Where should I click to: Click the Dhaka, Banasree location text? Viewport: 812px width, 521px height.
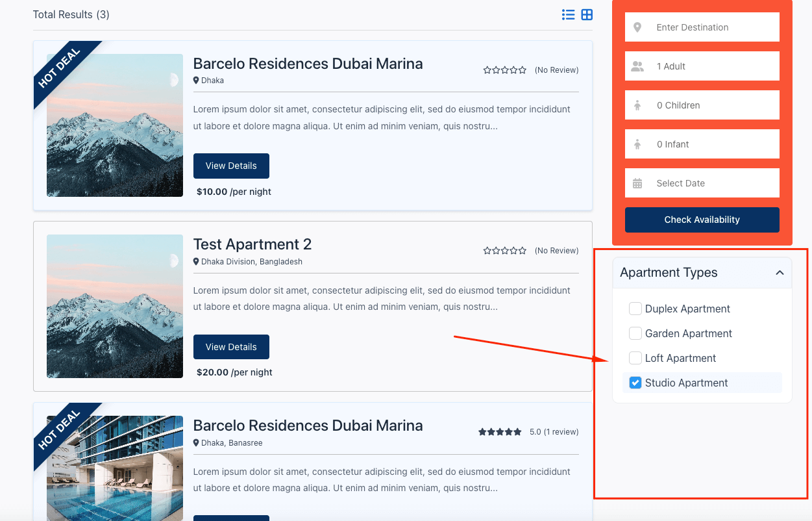pyautogui.click(x=232, y=443)
